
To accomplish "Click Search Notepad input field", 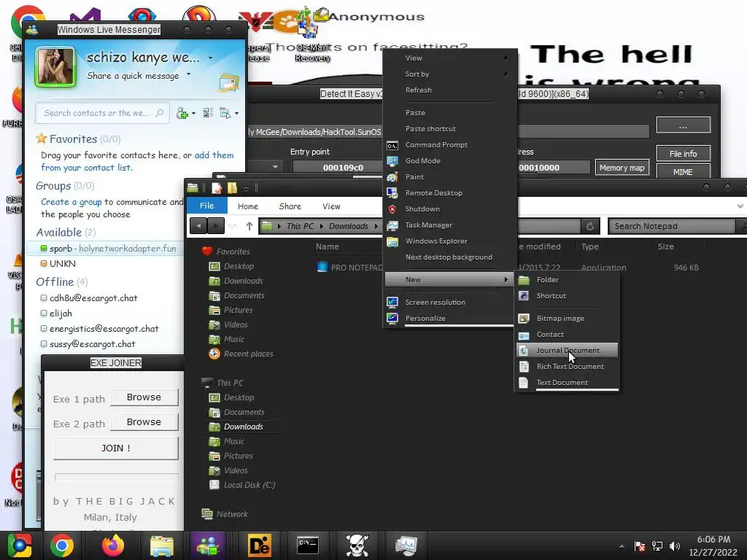I will 672,226.
